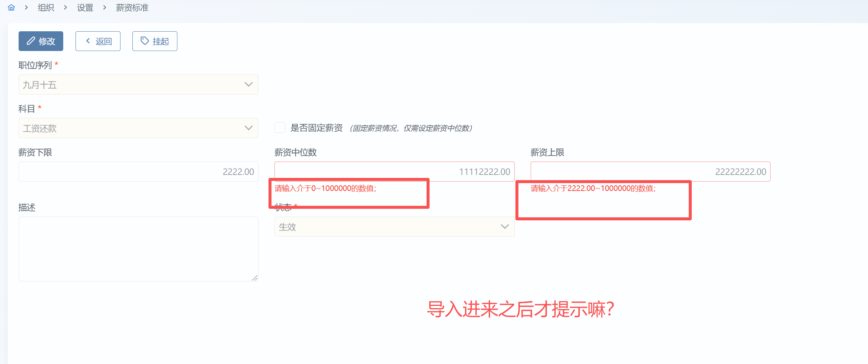Click inside the 描述 text area

pyautogui.click(x=138, y=249)
